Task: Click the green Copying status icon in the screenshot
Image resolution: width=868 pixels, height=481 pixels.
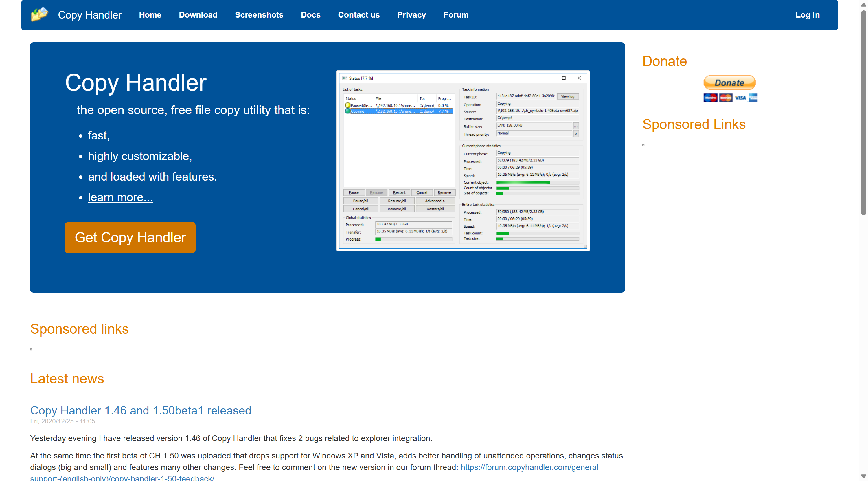Action: 347,111
